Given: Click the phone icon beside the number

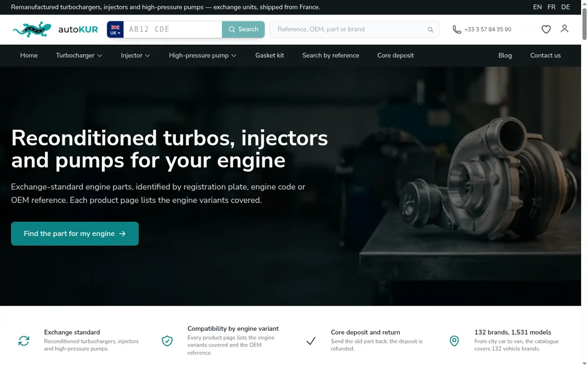Looking at the screenshot, I should click(x=457, y=29).
